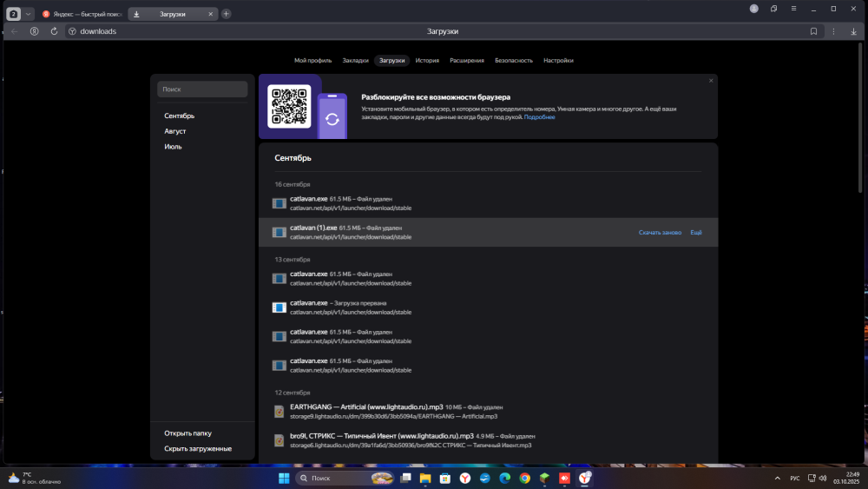
Task: Click Скрыть загруженные in the sidebar
Action: pos(198,448)
